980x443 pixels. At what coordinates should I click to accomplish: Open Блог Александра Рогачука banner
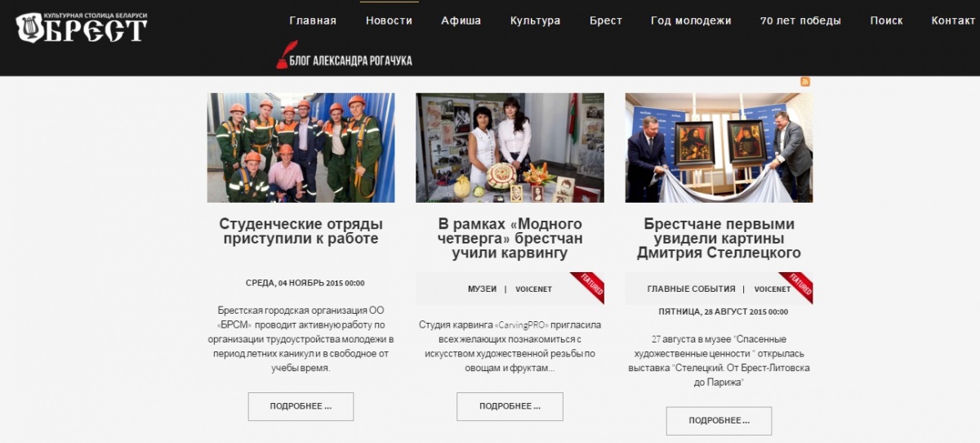[x=344, y=56]
